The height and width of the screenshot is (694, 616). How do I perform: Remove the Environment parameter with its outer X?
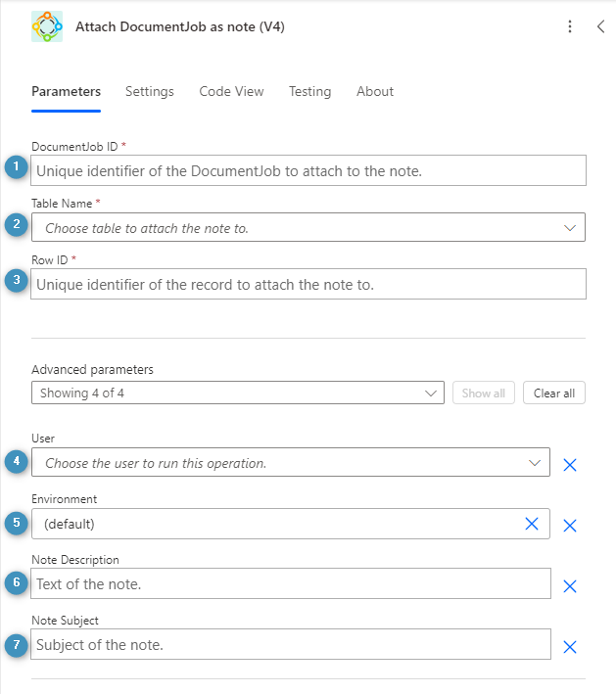pyautogui.click(x=570, y=526)
